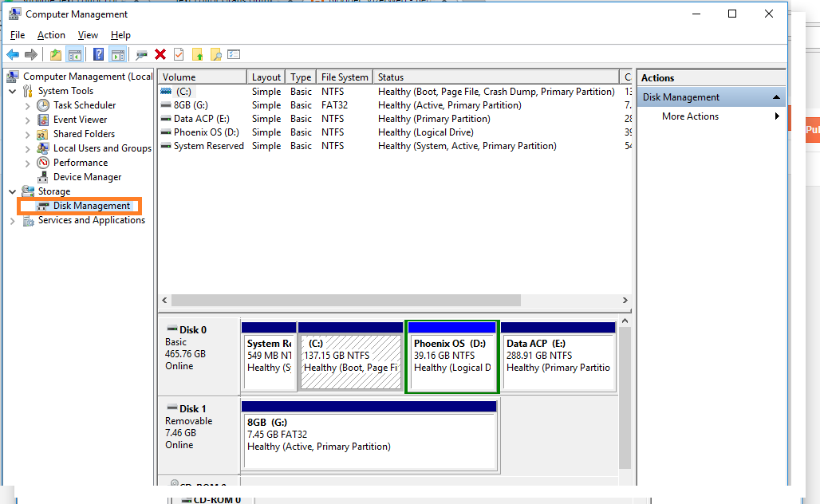The image size is (820, 504).
Task: Open Shared Folders tree node
Action: 84,134
